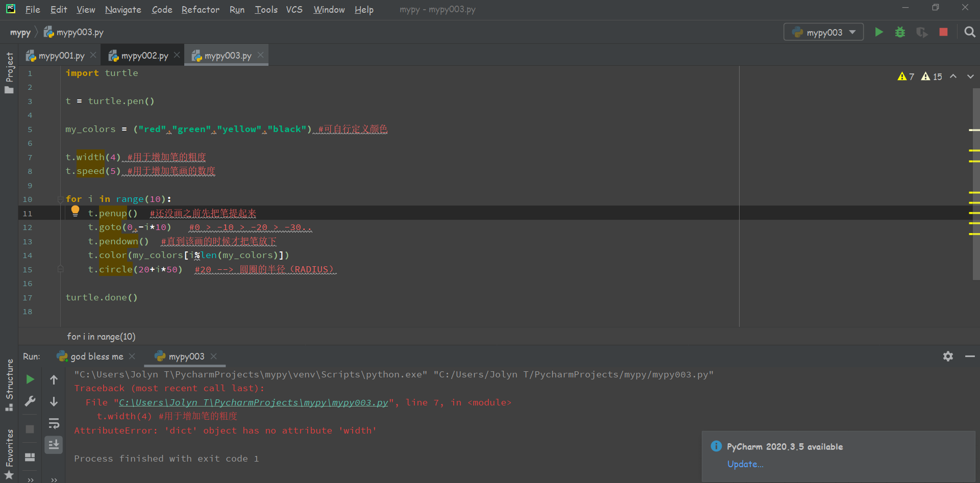Open the View menu
This screenshot has height=483, width=980.
tap(86, 10)
